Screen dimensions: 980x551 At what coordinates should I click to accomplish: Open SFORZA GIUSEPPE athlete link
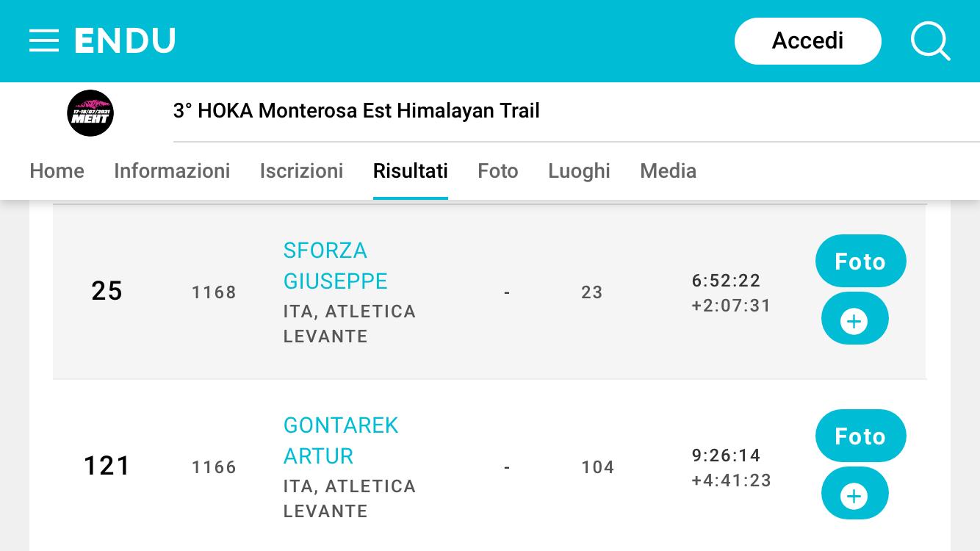335,265
